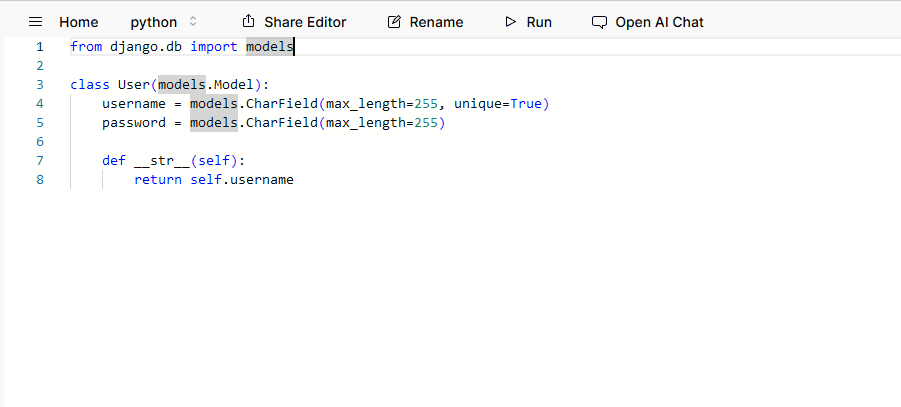Image resolution: width=901 pixels, height=407 pixels.
Task: Click the Rename label
Action: [x=436, y=22]
